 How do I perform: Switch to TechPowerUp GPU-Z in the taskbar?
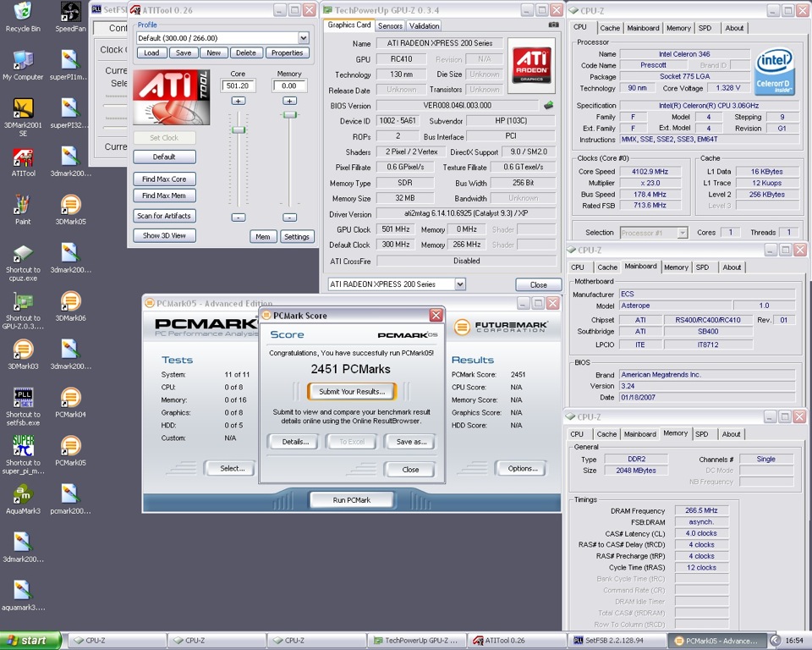(415, 641)
